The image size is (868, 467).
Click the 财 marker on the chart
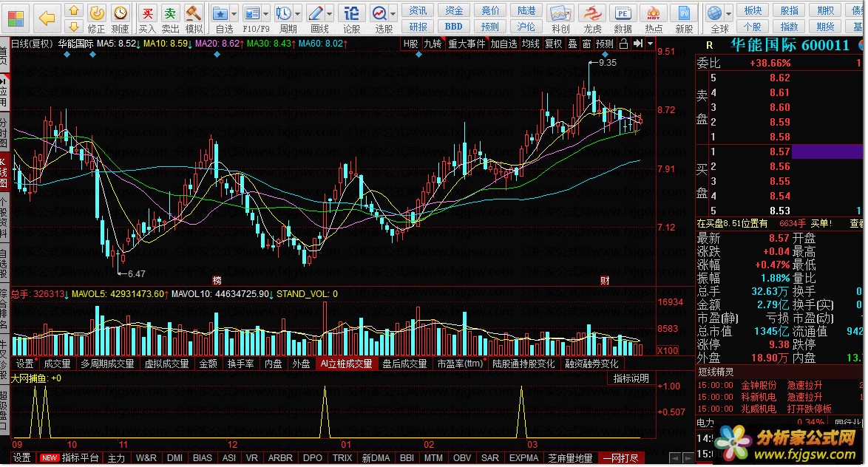[605, 281]
